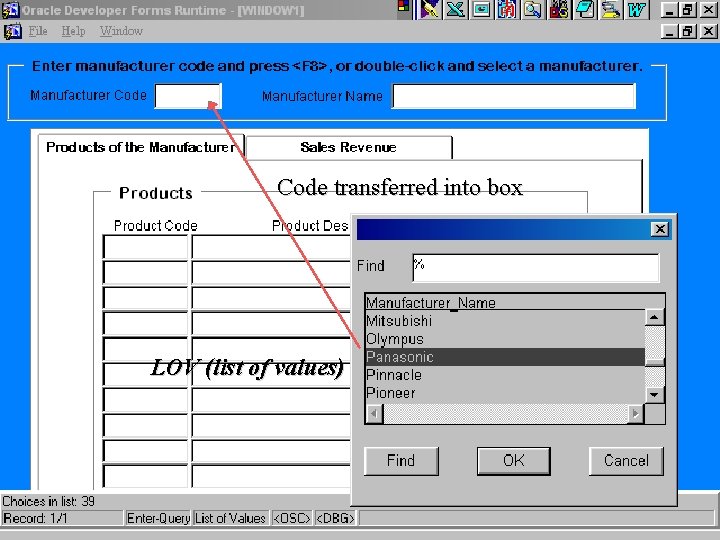Screen dimensions: 720x540
Task: Select Panasonic in the manufacturer list
Action: coord(505,357)
